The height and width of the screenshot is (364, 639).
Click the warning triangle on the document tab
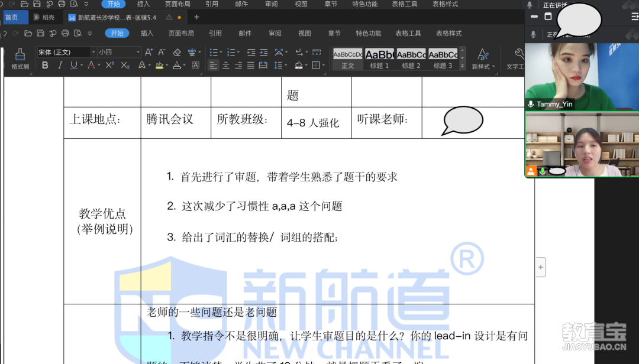click(x=169, y=17)
